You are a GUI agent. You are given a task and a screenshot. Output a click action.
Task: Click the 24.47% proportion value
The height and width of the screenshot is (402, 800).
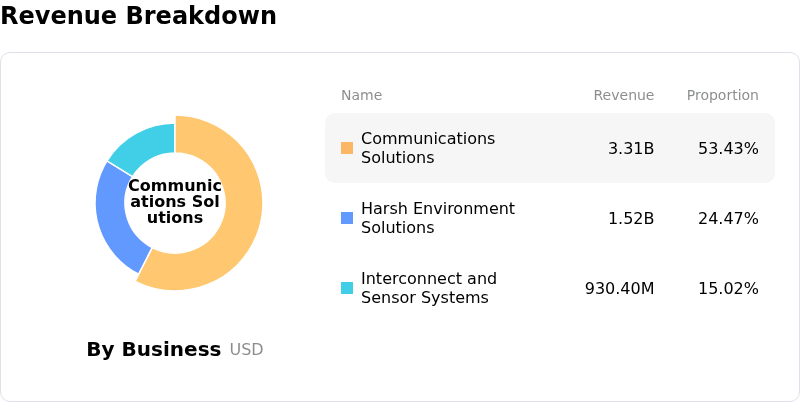point(728,219)
